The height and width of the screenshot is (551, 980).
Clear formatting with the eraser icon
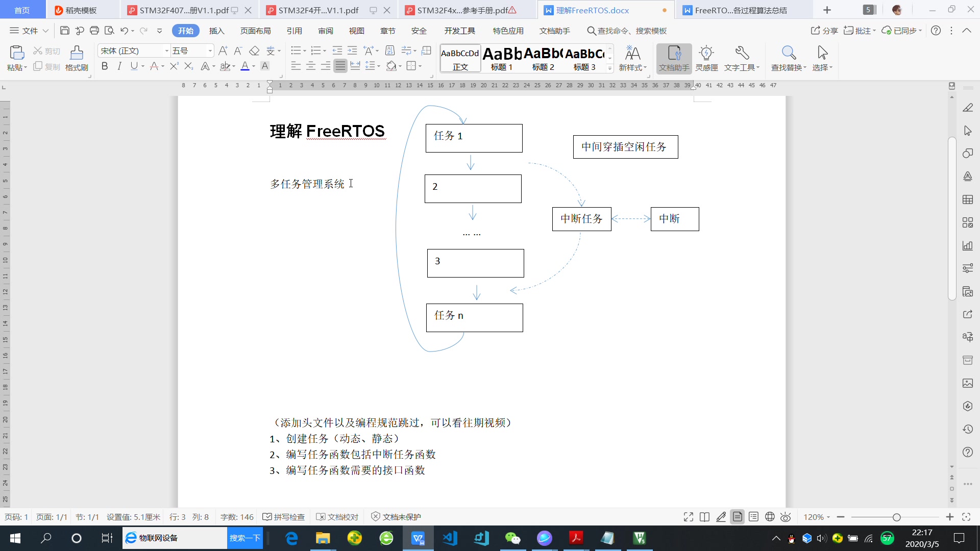(x=254, y=51)
